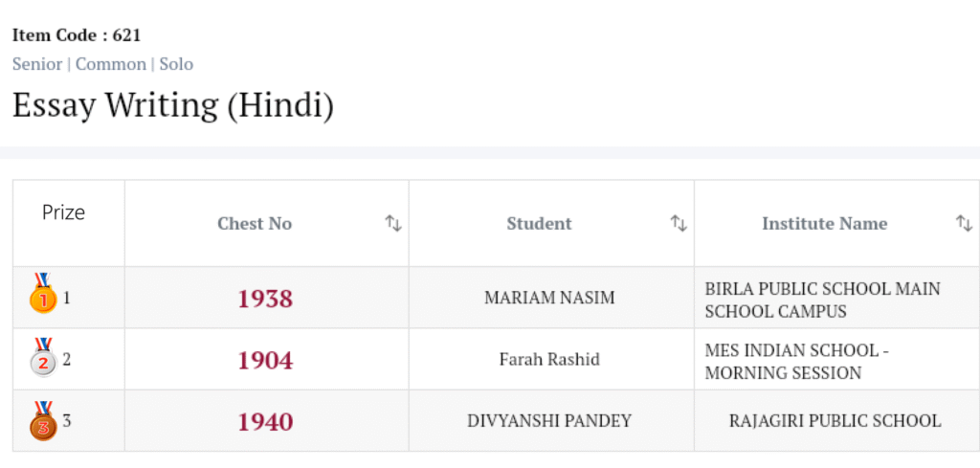Image resolution: width=980 pixels, height=468 pixels.
Task: Click student name Farah Rashid
Action: click(549, 360)
